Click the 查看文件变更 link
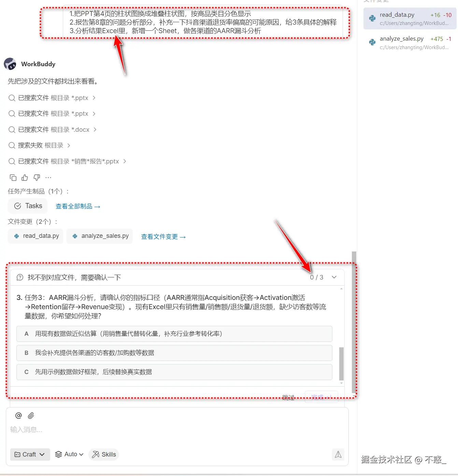 [x=163, y=236]
